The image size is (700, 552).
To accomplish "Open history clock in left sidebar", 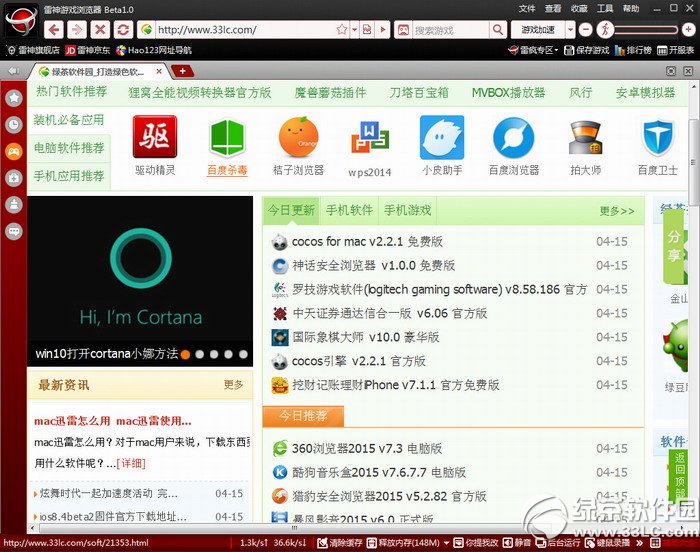I will (x=14, y=125).
